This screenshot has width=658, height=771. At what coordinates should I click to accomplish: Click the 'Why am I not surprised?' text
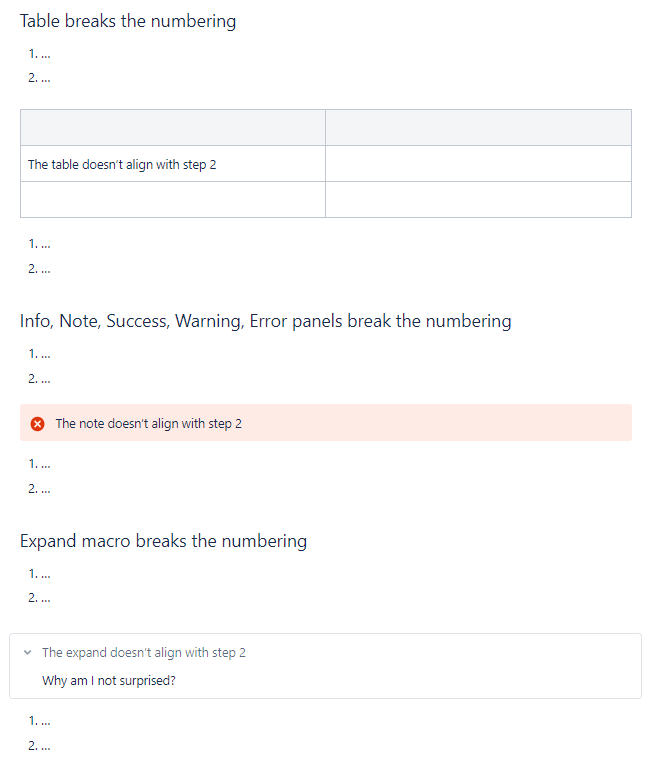click(109, 681)
